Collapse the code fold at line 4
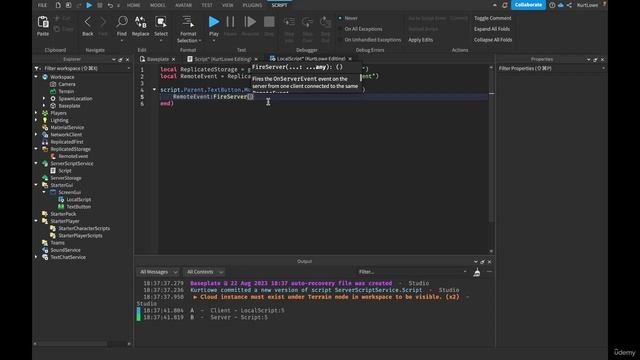This screenshot has width=640, height=360. click(x=154, y=89)
